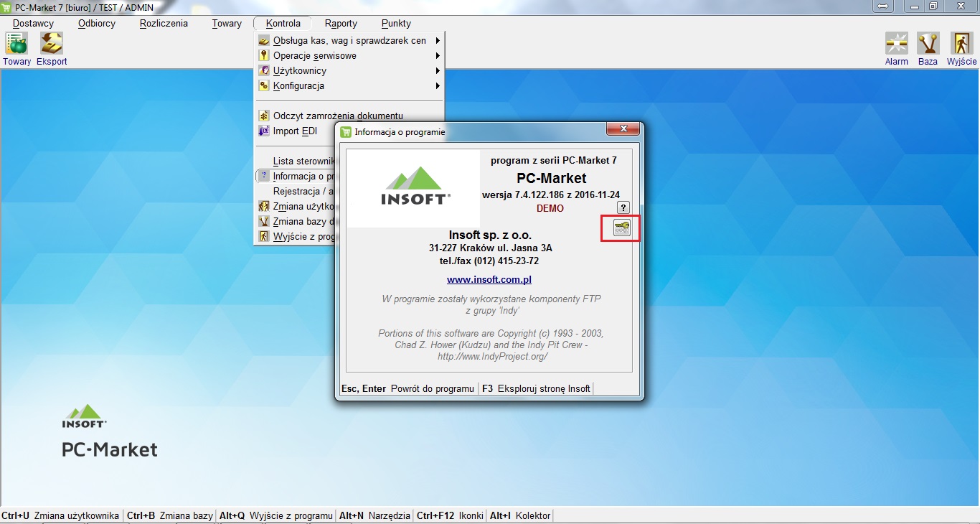Click the double-arrow button in the main title bar
Screen dimensions: 980x524
coord(883,6)
